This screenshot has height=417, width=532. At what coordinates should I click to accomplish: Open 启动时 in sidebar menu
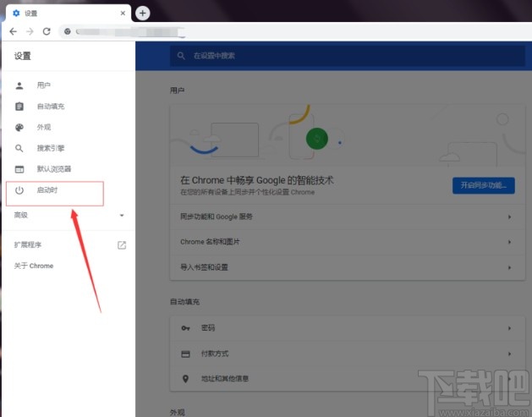click(47, 189)
